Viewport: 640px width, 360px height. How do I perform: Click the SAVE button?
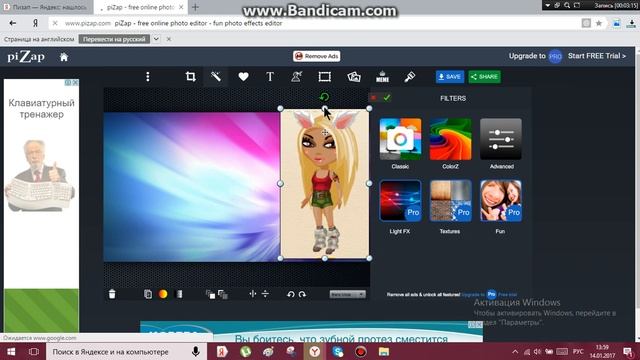point(450,77)
